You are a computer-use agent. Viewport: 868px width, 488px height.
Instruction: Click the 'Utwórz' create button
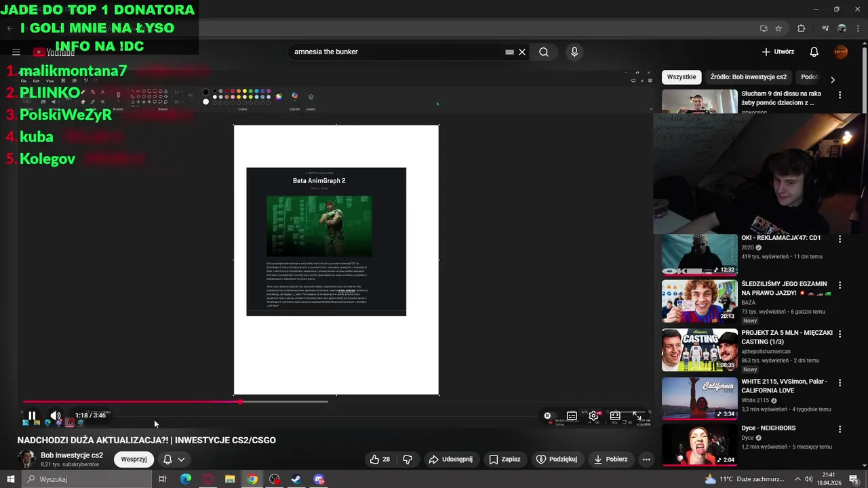(778, 52)
